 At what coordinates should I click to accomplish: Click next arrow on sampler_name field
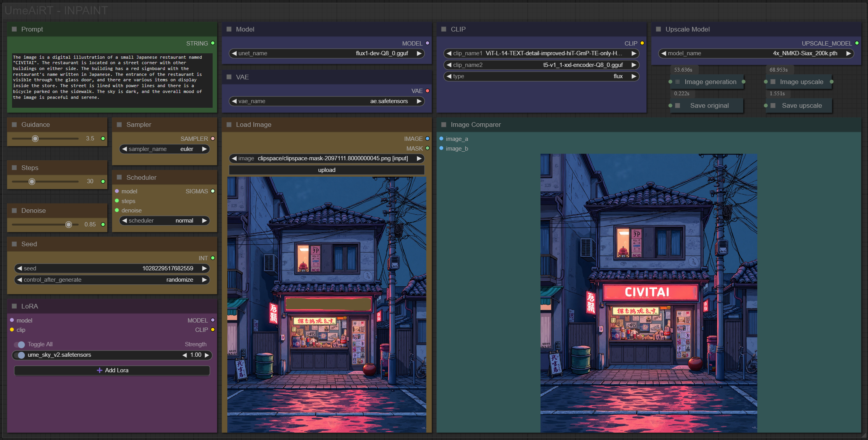pyautogui.click(x=204, y=149)
